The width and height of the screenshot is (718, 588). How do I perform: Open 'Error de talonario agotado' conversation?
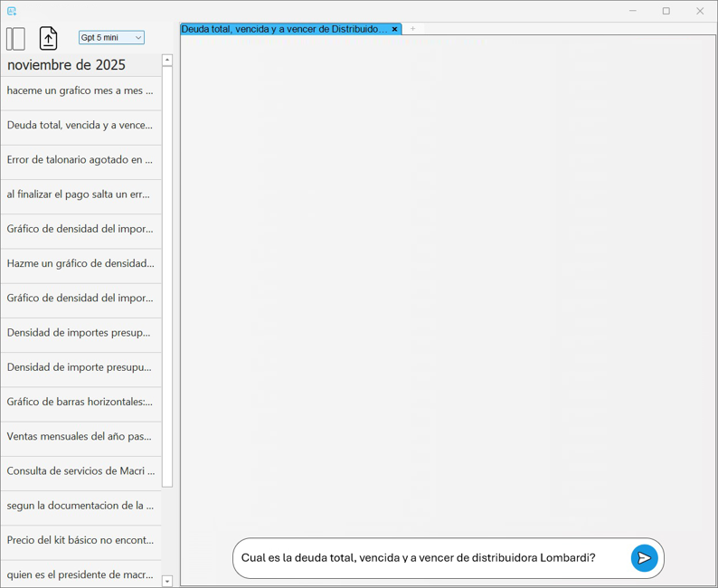[x=80, y=160]
